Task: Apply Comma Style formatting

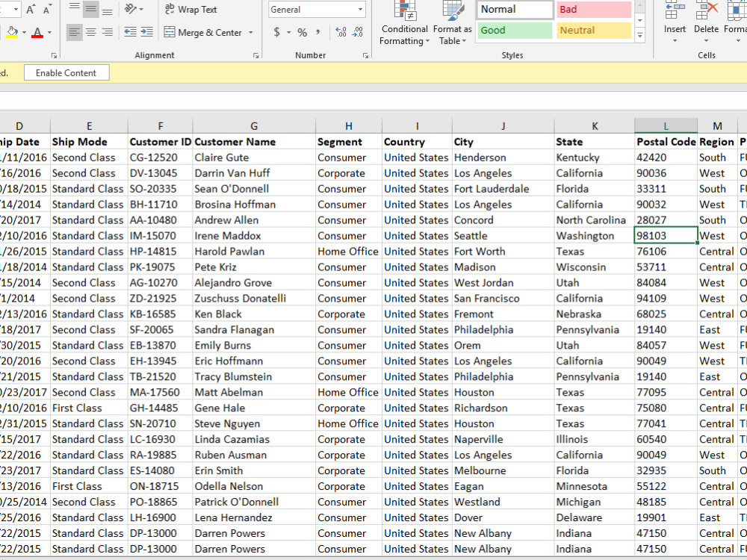Action: (317, 32)
